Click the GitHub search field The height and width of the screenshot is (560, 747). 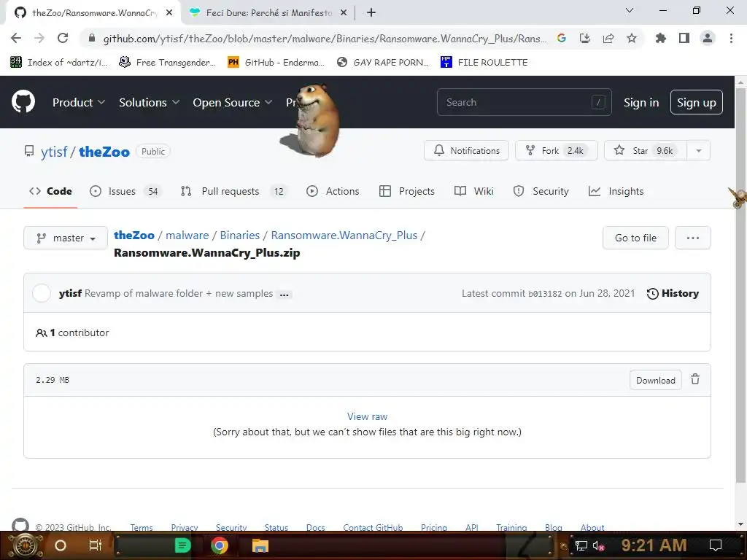[x=524, y=102]
